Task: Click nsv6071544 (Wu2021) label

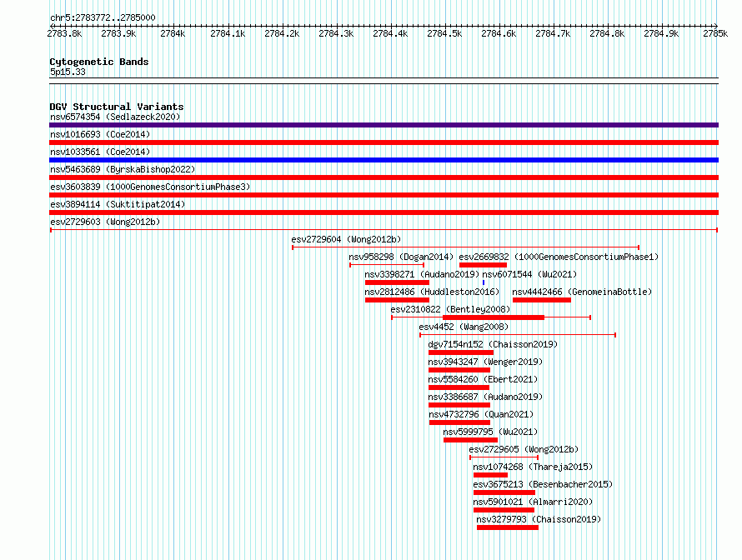Action: tap(529, 274)
